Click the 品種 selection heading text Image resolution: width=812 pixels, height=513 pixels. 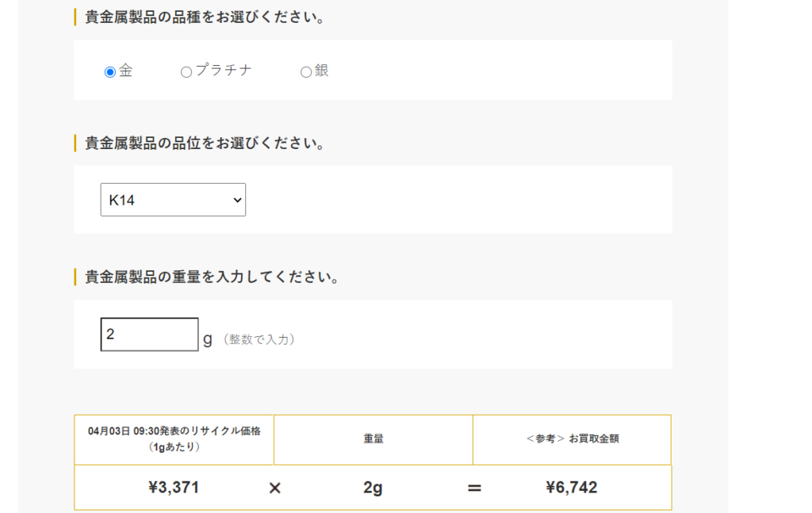[x=205, y=17]
